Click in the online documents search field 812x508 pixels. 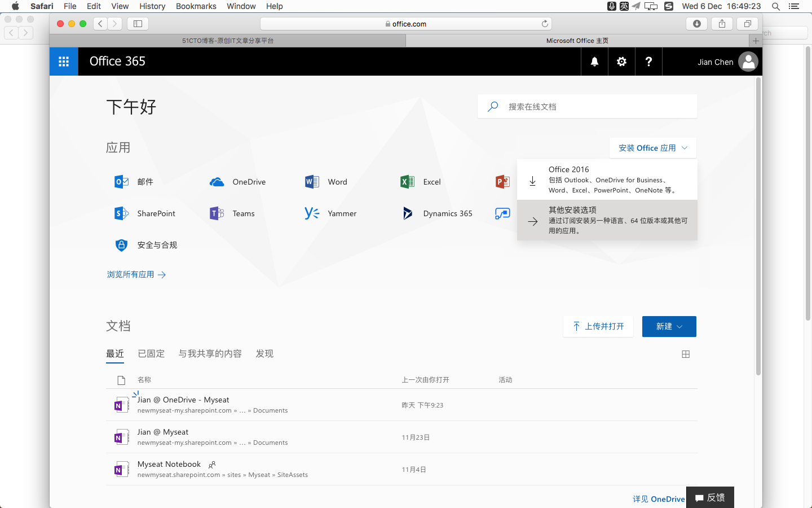coord(588,106)
